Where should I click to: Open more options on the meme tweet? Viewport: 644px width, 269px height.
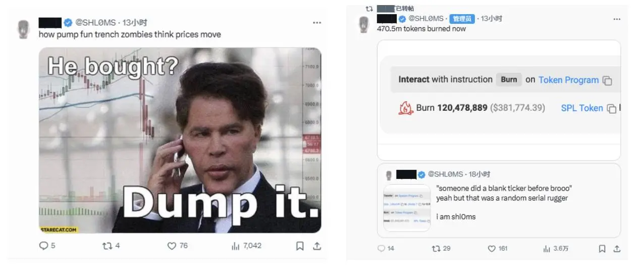[316, 23]
